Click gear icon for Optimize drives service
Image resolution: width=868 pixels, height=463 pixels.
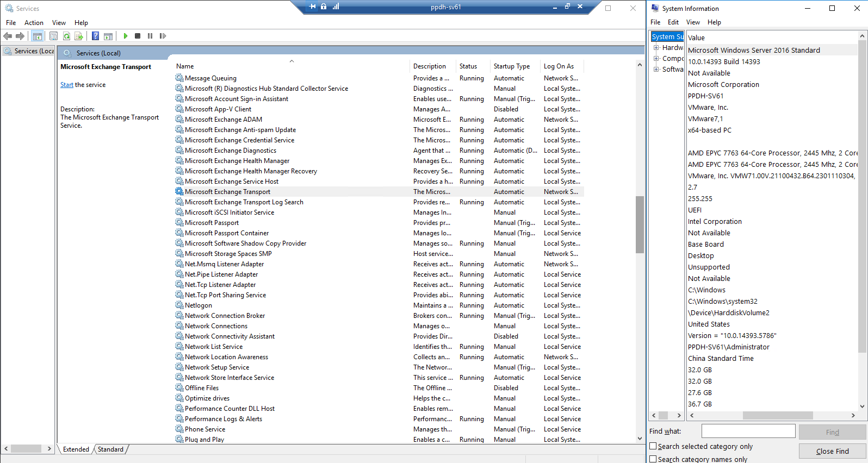click(179, 398)
